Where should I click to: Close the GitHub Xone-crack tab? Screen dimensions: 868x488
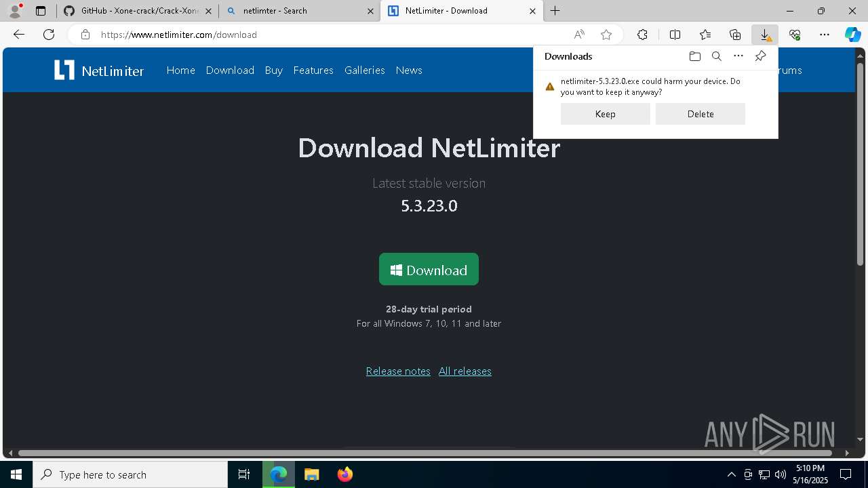pyautogui.click(x=208, y=11)
